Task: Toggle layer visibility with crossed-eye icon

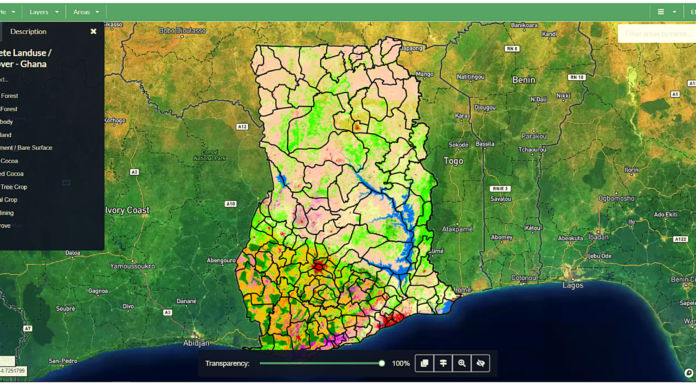Action: (480, 363)
